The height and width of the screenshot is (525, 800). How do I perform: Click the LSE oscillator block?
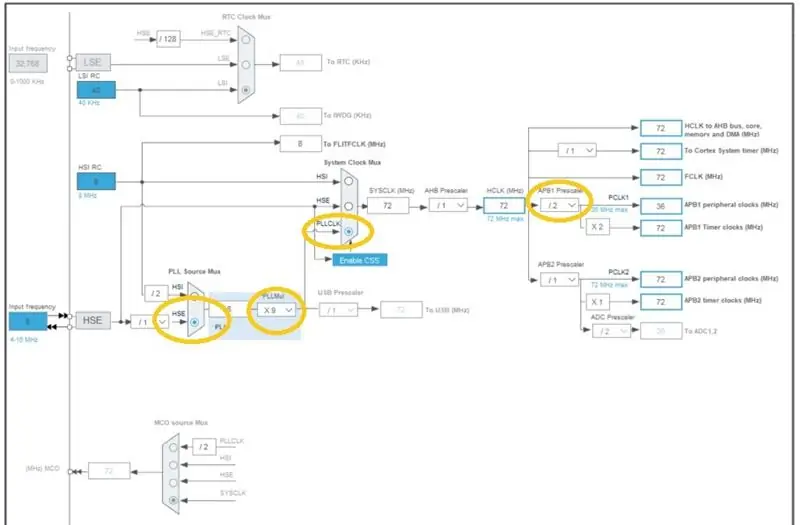point(93,62)
